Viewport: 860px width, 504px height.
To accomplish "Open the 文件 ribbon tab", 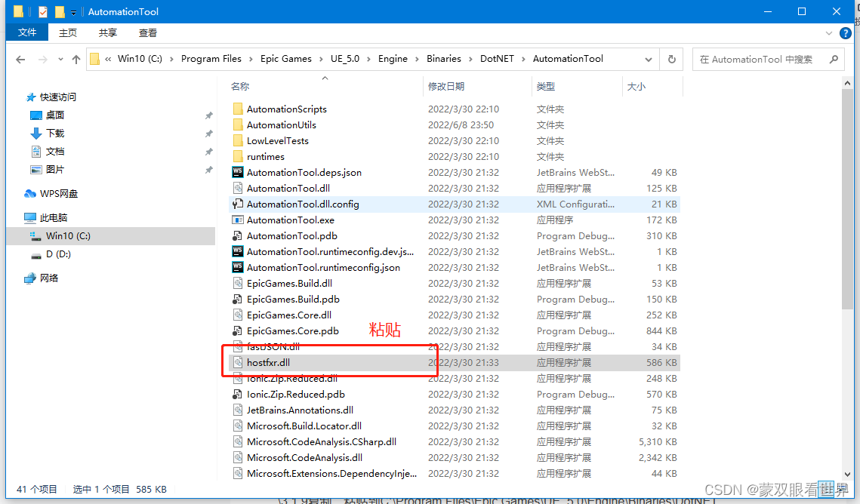I will click(x=27, y=32).
